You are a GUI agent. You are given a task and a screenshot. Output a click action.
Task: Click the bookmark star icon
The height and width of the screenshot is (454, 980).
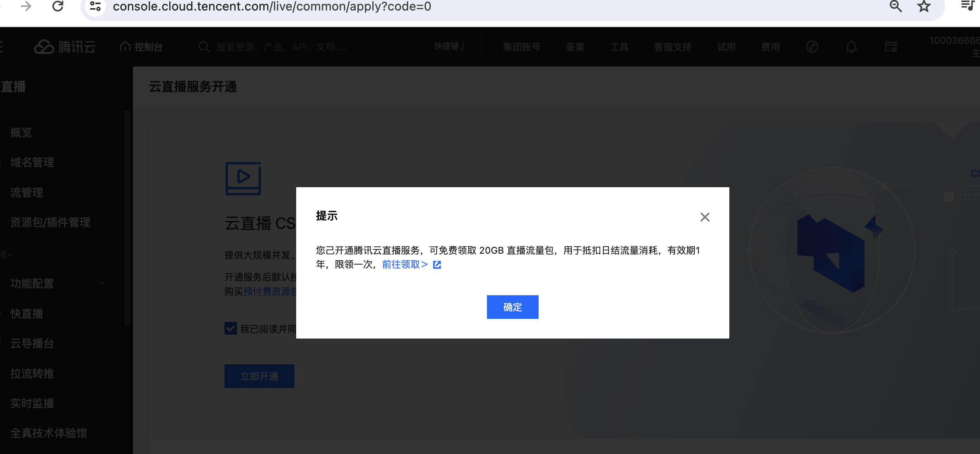[924, 7]
